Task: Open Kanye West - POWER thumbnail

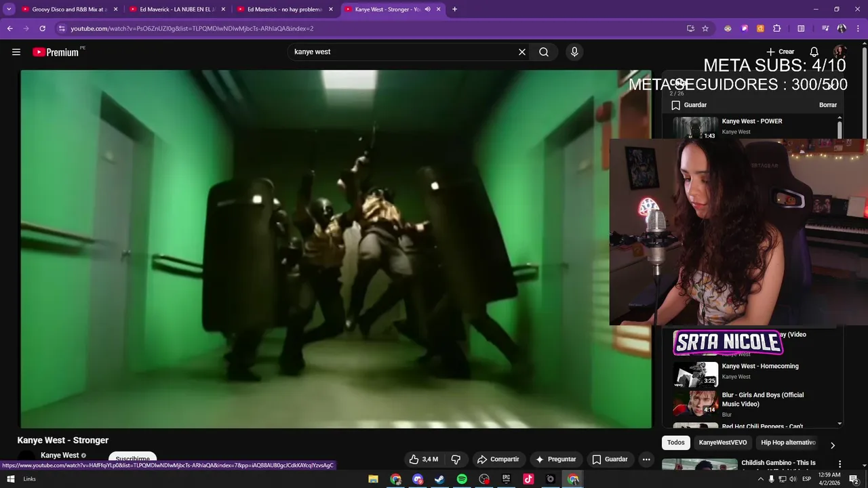Action: tap(695, 128)
